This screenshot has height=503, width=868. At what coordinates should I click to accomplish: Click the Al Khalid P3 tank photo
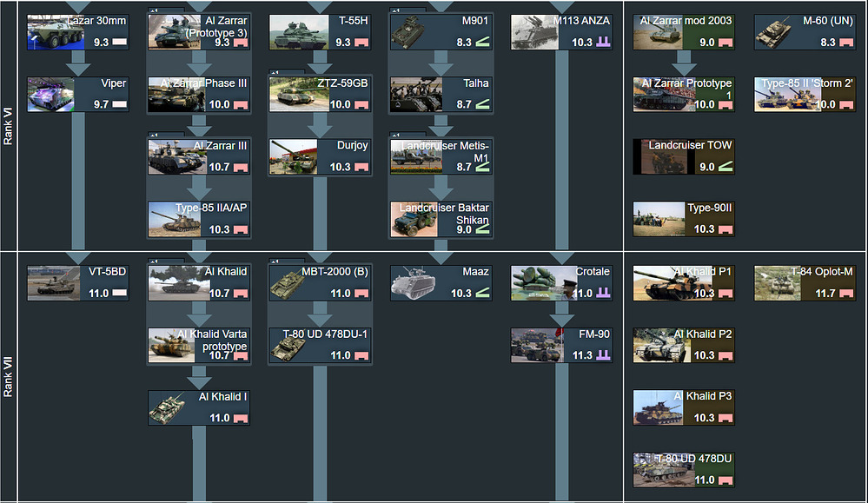point(659,407)
